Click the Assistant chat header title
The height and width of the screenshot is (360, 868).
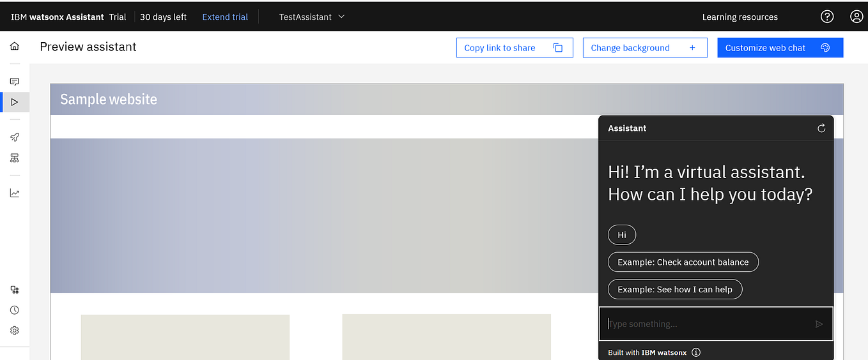point(627,128)
